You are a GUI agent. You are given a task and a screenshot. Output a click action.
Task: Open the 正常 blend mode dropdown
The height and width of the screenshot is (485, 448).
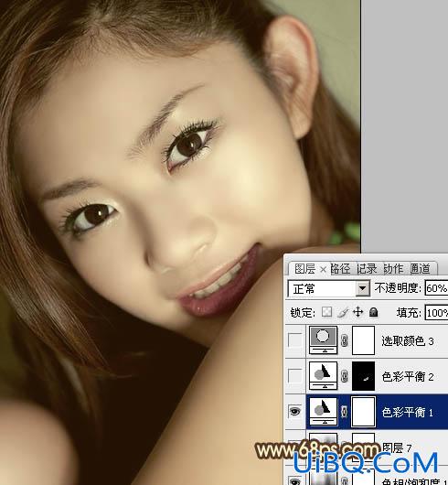(329, 289)
